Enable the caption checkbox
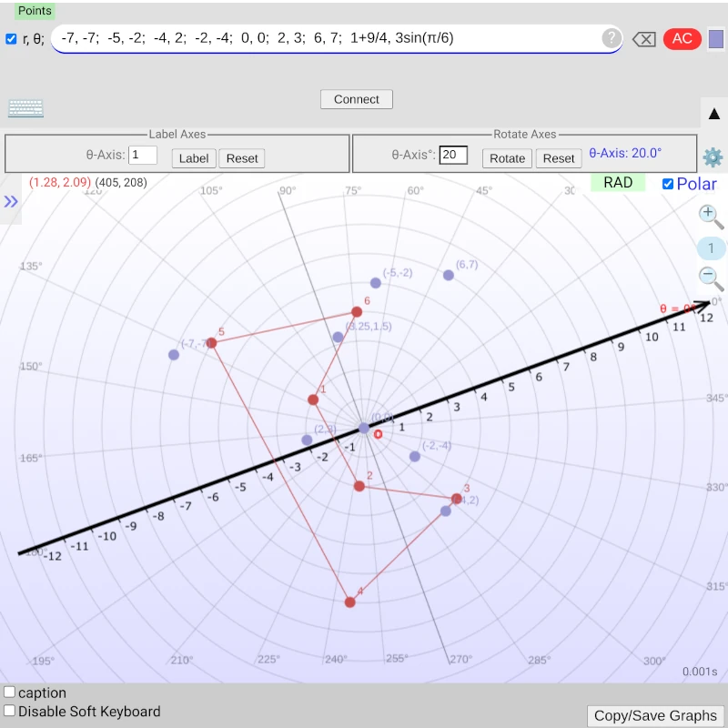Viewport: 728px width, 728px height. (9, 692)
